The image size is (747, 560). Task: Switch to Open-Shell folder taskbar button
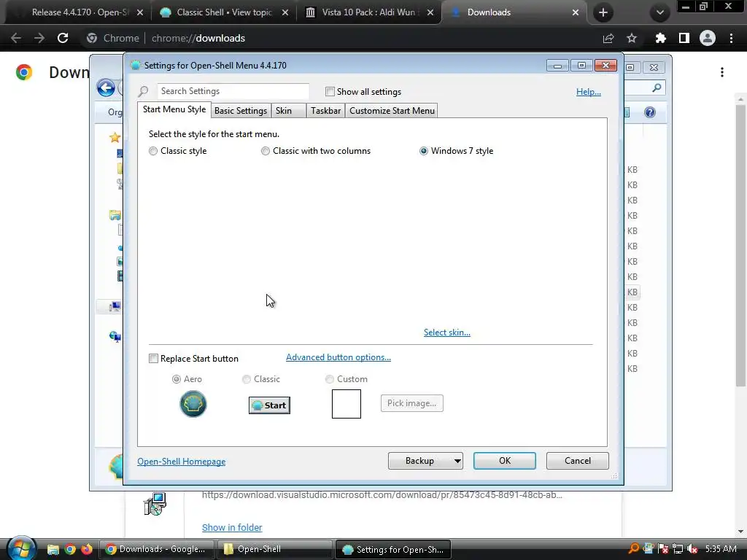pyautogui.click(x=274, y=549)
